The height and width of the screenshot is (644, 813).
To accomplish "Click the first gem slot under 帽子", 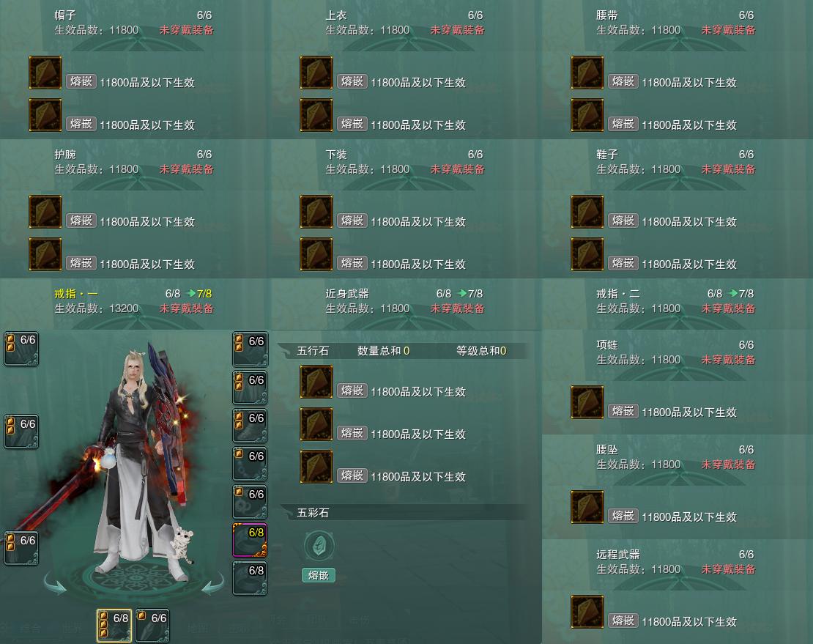I will tap(45, 73).
